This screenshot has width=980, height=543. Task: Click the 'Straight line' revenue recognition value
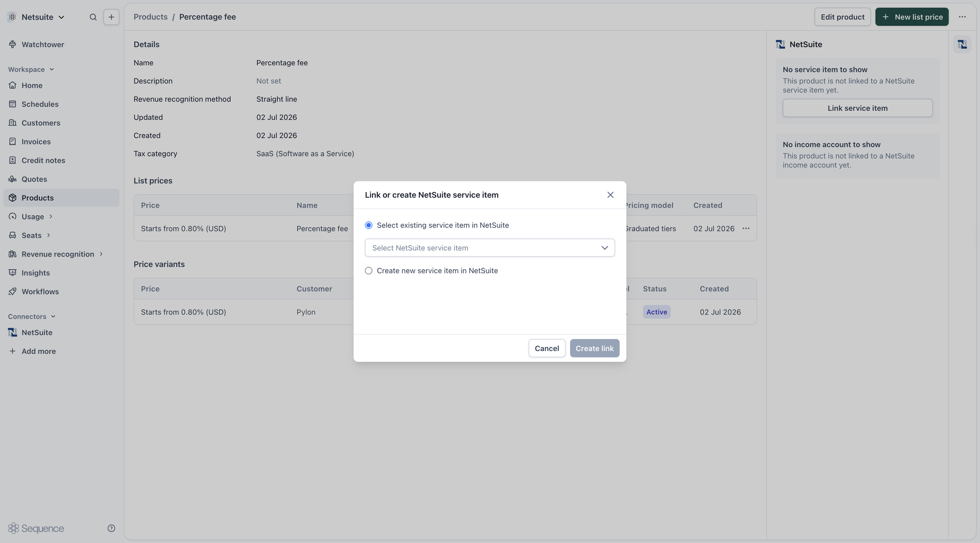277,99
